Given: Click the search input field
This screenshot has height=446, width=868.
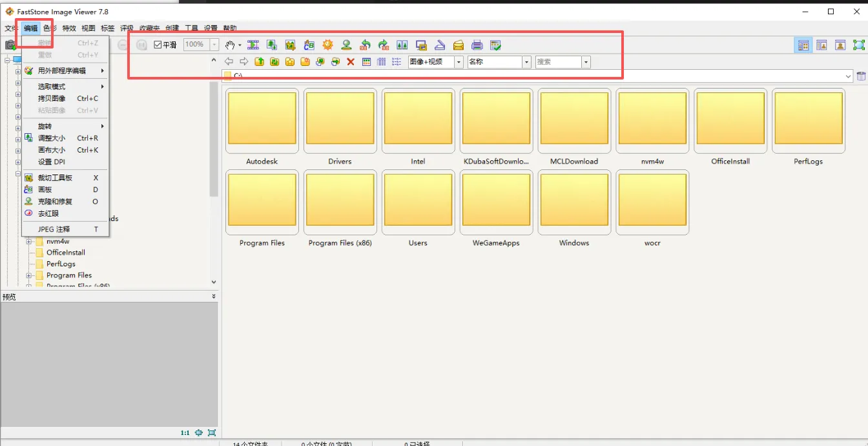Looking at the screenshot, I should pos(559,62).
